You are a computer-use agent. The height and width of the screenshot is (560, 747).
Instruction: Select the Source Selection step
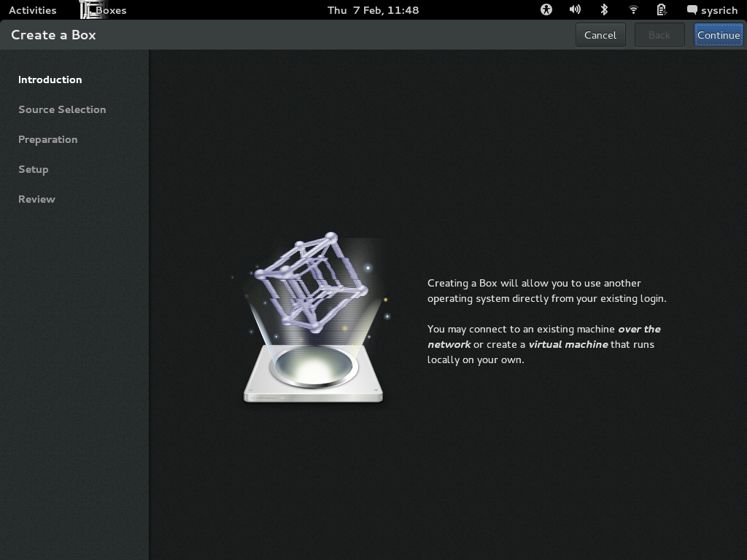point(62,109)
